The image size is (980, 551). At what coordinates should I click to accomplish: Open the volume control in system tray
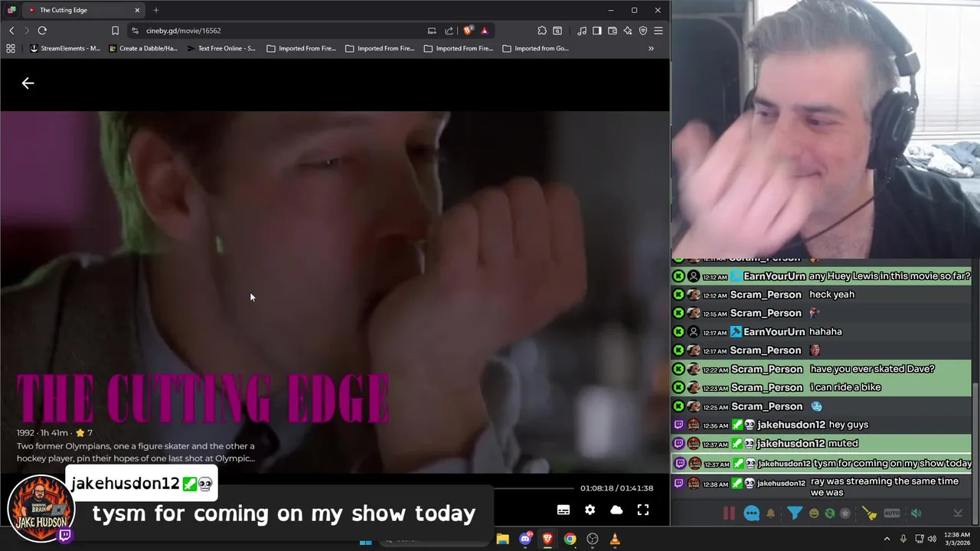[x=932, y=540]
